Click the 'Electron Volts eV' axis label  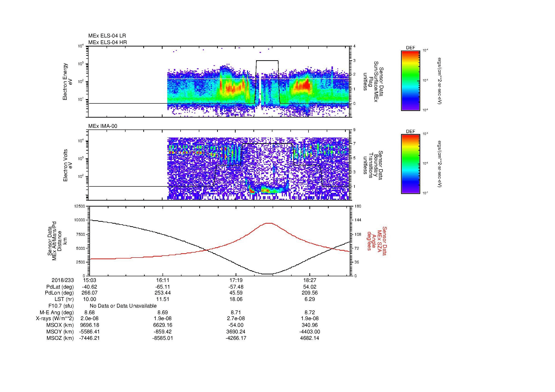67,166
